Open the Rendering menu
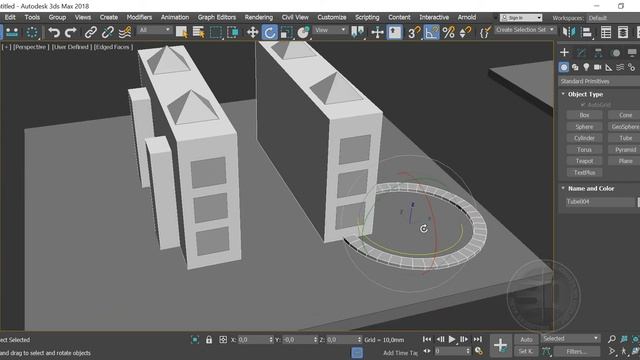The image size is (640, 360). click(x=259, y=18)
